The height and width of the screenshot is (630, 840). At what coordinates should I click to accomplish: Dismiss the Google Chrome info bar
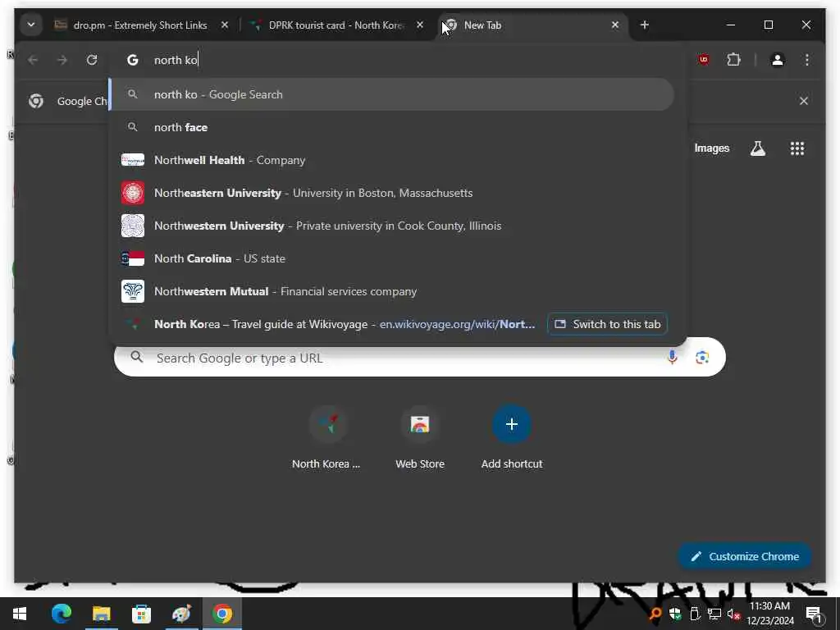pos(804,101)
